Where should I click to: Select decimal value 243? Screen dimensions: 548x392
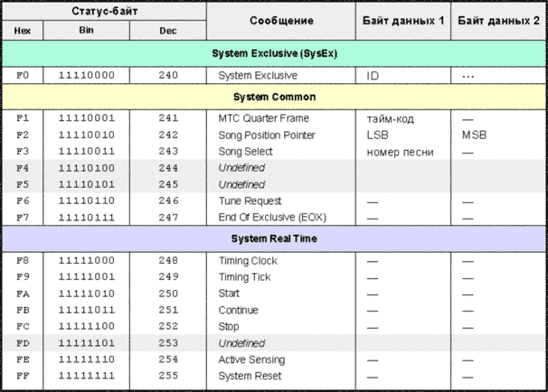(x=168, y=152)
